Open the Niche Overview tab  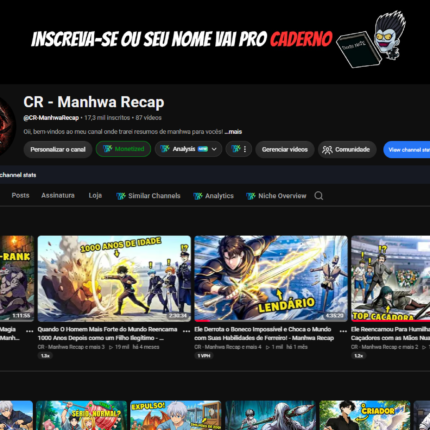click(276, 196)
